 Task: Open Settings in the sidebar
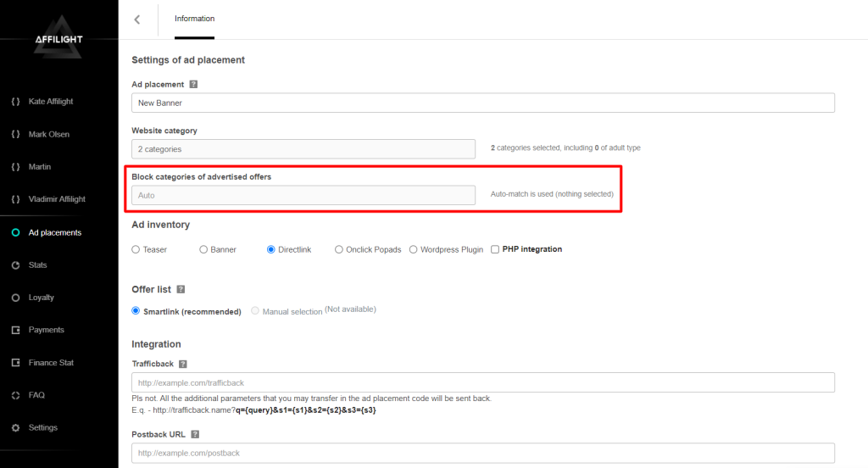(x=43, y=427)
